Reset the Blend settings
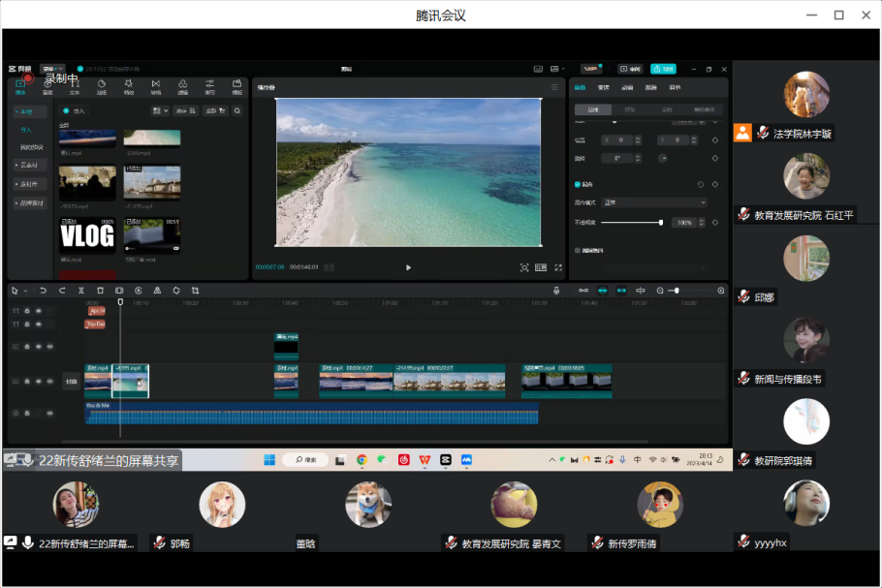882x588 pixels. pyautogui.click(x=701, y=184)
